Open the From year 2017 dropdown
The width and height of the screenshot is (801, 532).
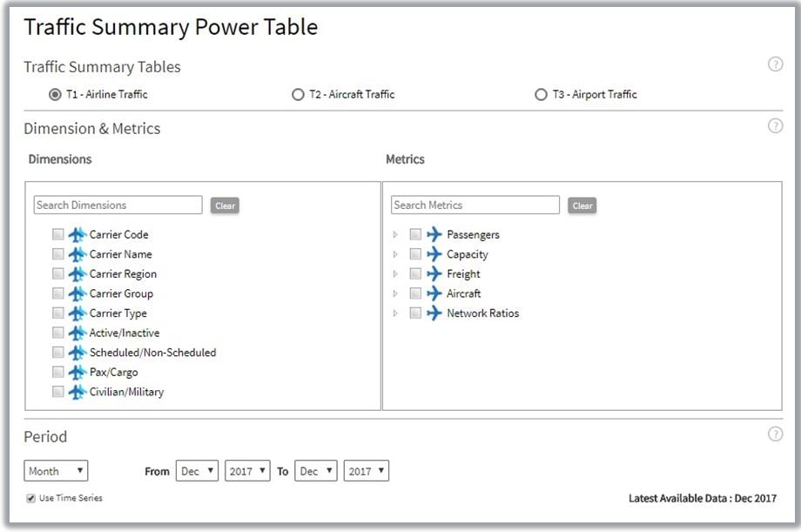click(x=247, y=471)
